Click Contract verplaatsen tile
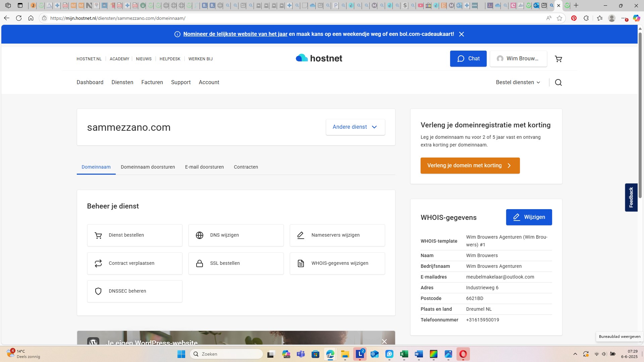This screenshot has height=362, width=644. tap(135, 263)
